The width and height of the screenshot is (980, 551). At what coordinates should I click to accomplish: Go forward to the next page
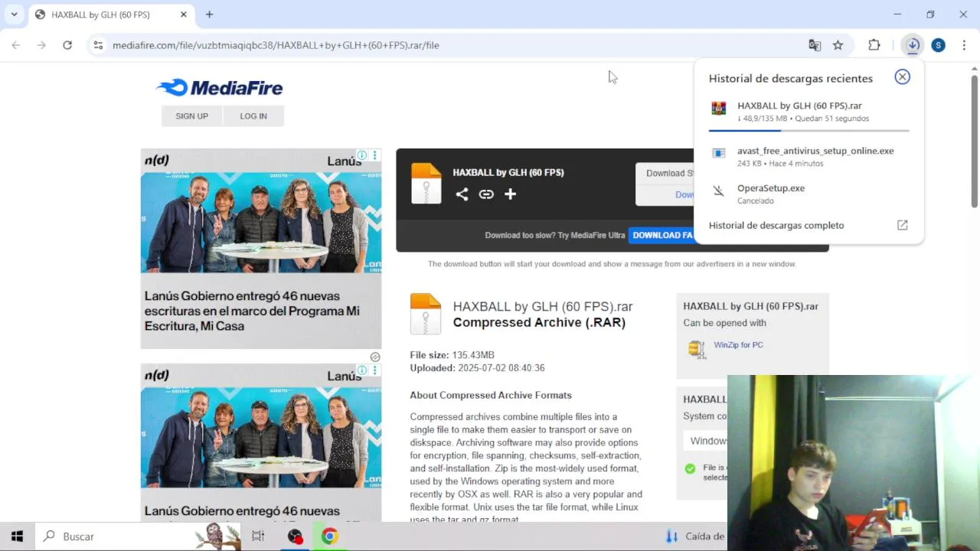41,45
